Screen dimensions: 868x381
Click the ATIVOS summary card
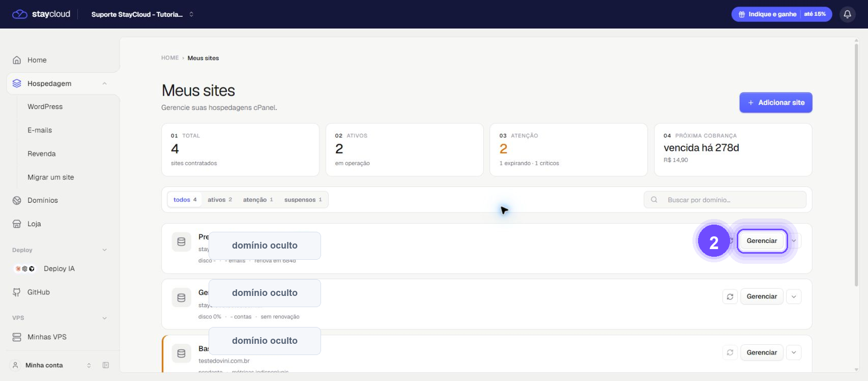[404, 150]
